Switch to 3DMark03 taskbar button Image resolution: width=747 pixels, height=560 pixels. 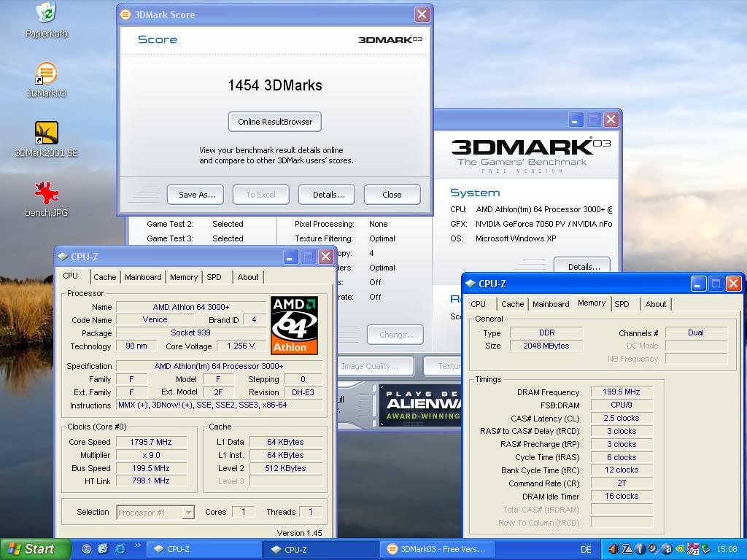pos(438,549)
